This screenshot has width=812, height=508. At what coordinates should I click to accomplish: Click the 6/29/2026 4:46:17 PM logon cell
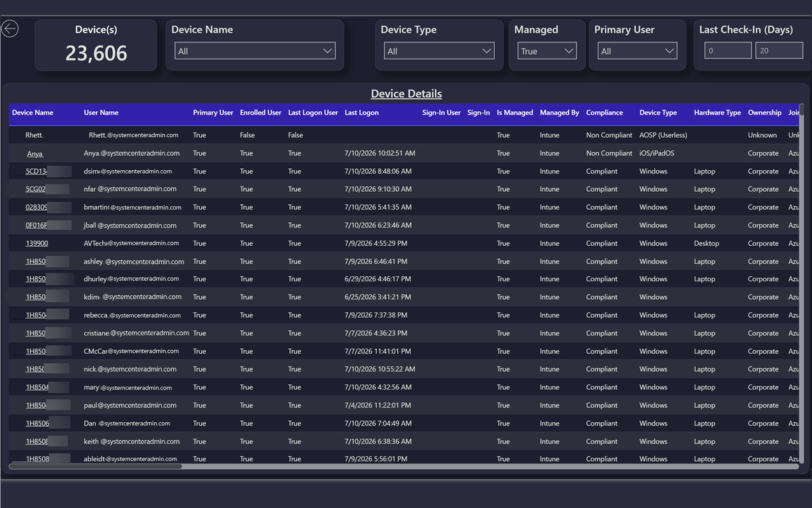click(377, 279)
